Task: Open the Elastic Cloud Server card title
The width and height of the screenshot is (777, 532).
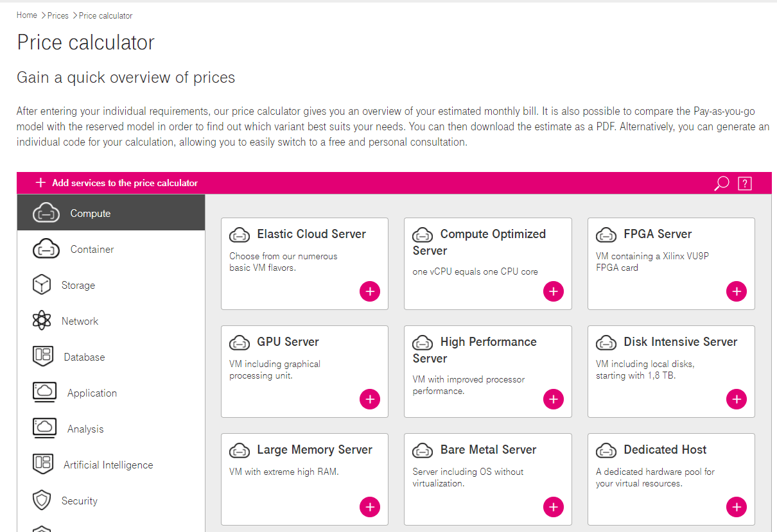Action: pos(311,234)
